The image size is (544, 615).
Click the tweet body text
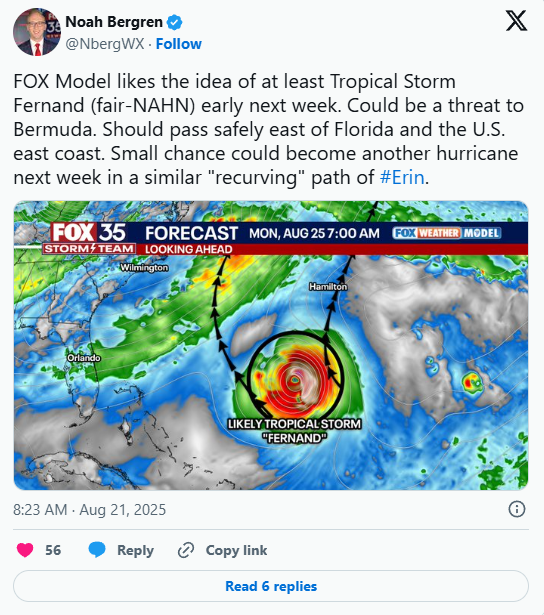(x=269, y=129)
